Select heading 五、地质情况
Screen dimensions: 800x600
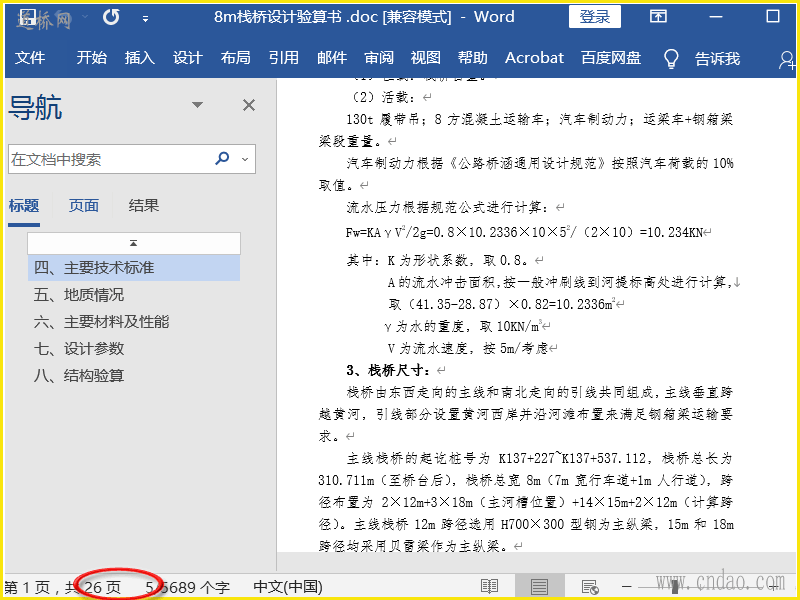(79, 294)
